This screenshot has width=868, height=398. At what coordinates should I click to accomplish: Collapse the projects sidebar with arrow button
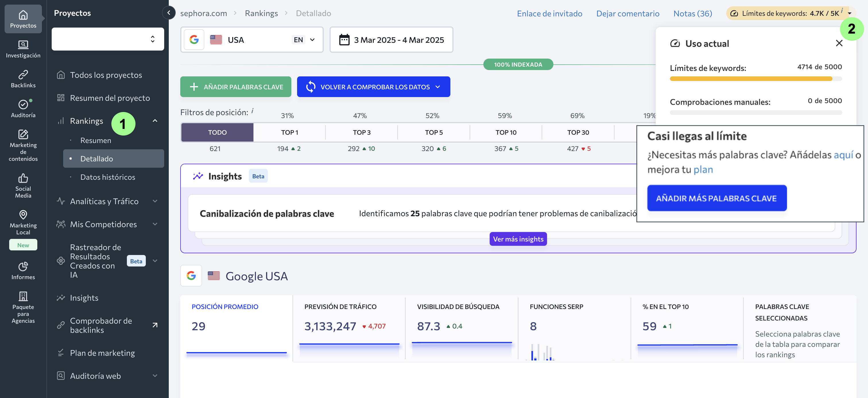[x=169, y=13]
